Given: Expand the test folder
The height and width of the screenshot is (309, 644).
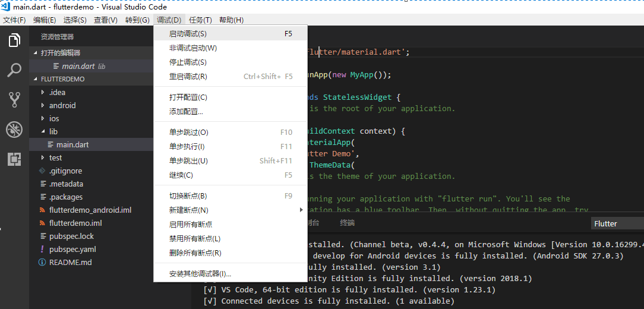Looking at the screenshot, I should pos(43,158).
